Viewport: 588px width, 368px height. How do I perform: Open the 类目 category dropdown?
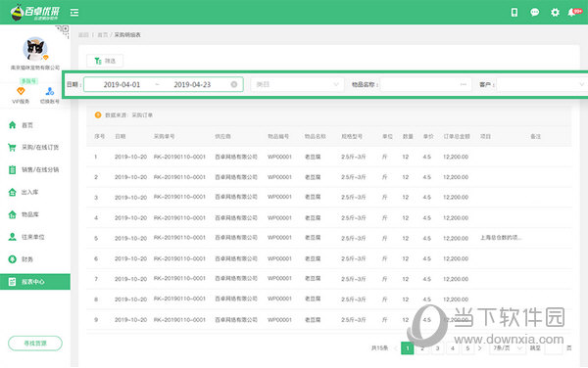(297, 84)
